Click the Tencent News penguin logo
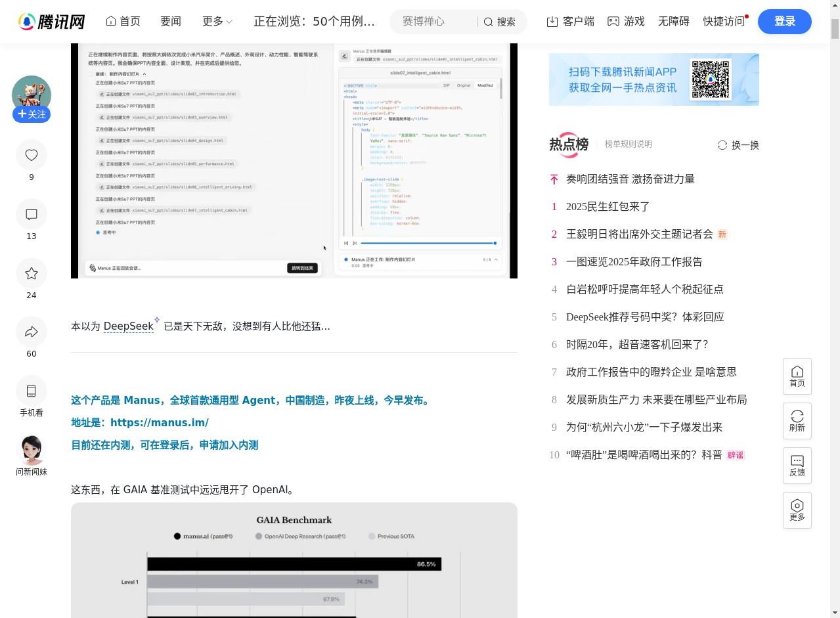840x618 pixels. click(27, 21)
